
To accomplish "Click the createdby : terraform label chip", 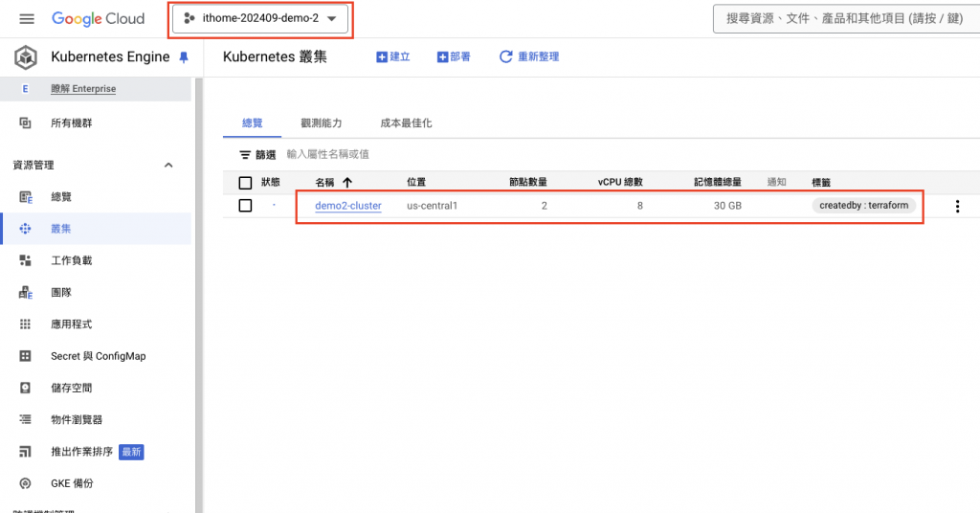I will 864,205.
